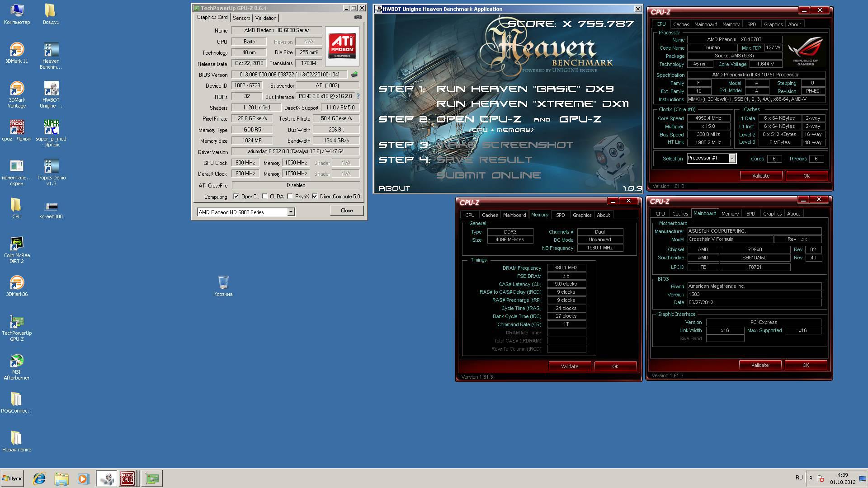Expand AMD Radeon HD 6800 Series dropdown
Screen dimensions: 868x488
point(291,212)
